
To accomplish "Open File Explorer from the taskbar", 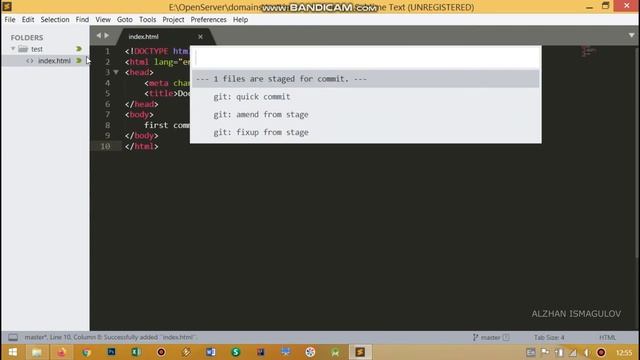I will 37,352.
